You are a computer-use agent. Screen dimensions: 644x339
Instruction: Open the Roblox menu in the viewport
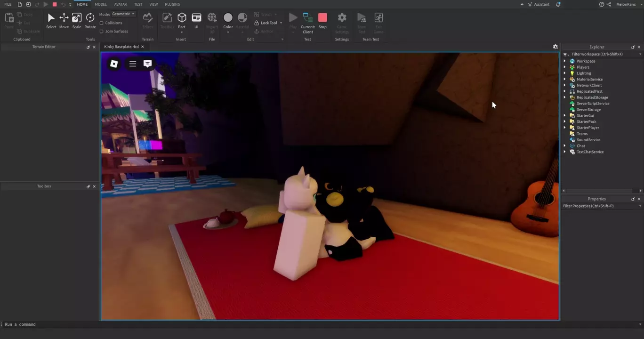coord(114,64)
